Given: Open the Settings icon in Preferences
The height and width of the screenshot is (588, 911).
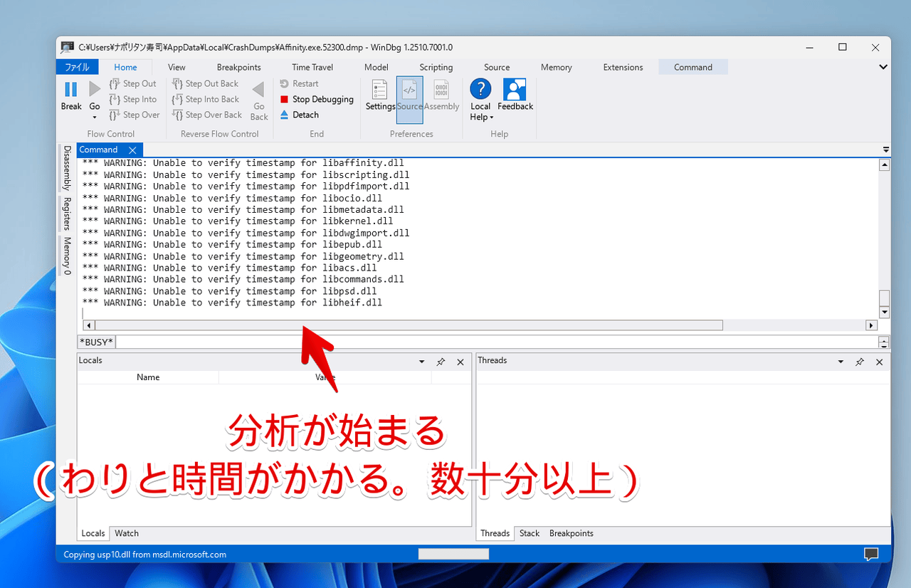Looking at the screenshot, I should click(x=380, y=90).
